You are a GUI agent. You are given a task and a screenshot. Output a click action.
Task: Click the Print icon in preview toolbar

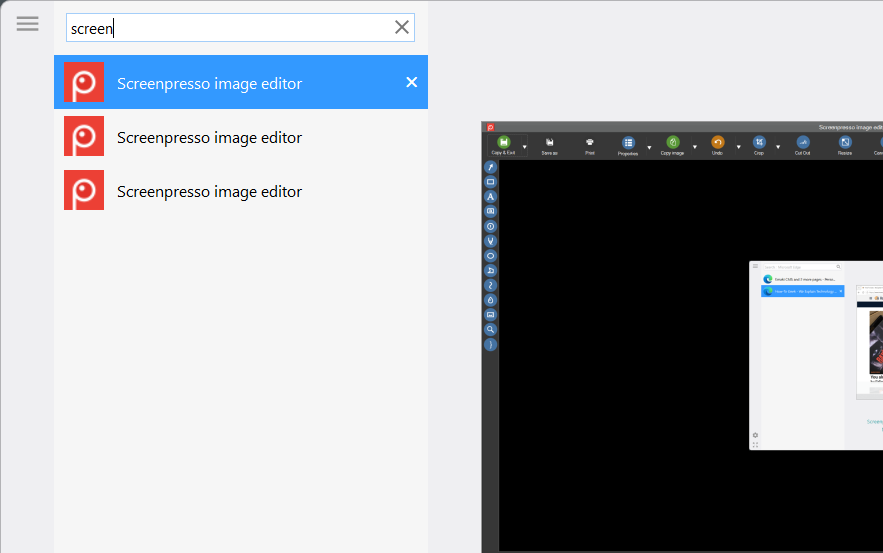click(590, 142)
